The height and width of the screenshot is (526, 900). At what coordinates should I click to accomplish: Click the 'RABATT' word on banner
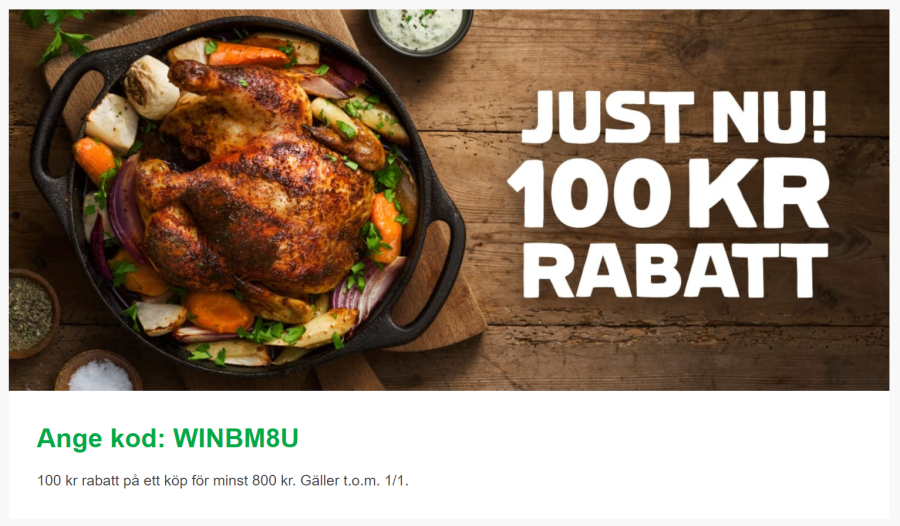click(x=676, y=270)
